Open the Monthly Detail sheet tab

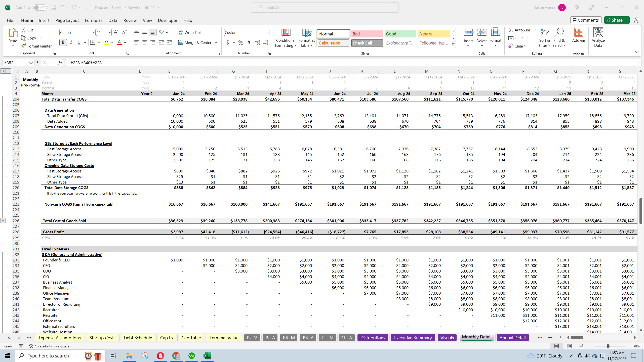tap(476, 337)
